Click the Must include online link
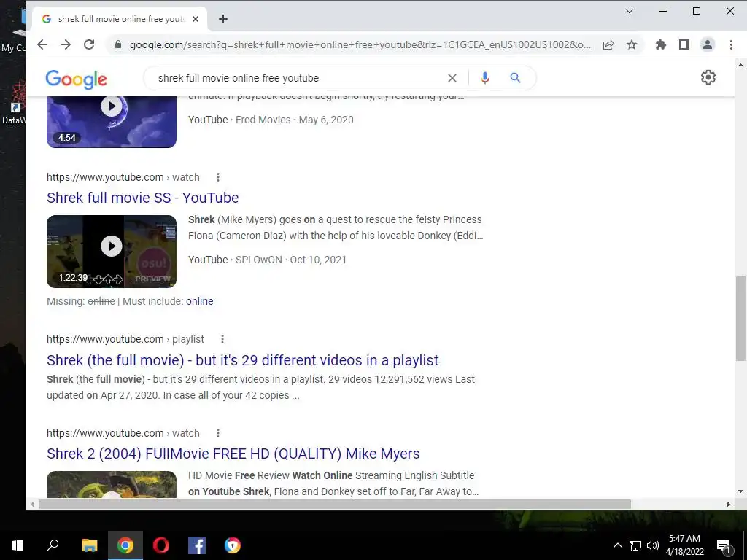747x560 pixels. click(200, 301)
